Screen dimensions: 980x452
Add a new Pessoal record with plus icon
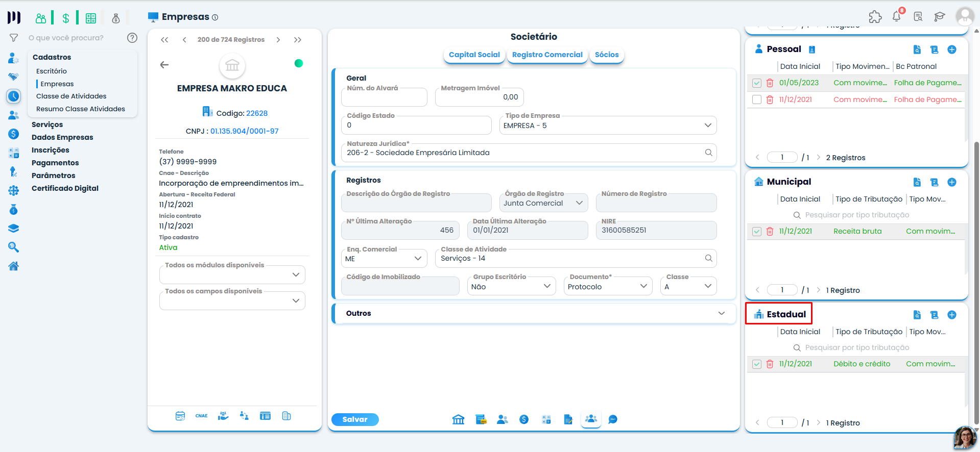click(x=952, y=49)
